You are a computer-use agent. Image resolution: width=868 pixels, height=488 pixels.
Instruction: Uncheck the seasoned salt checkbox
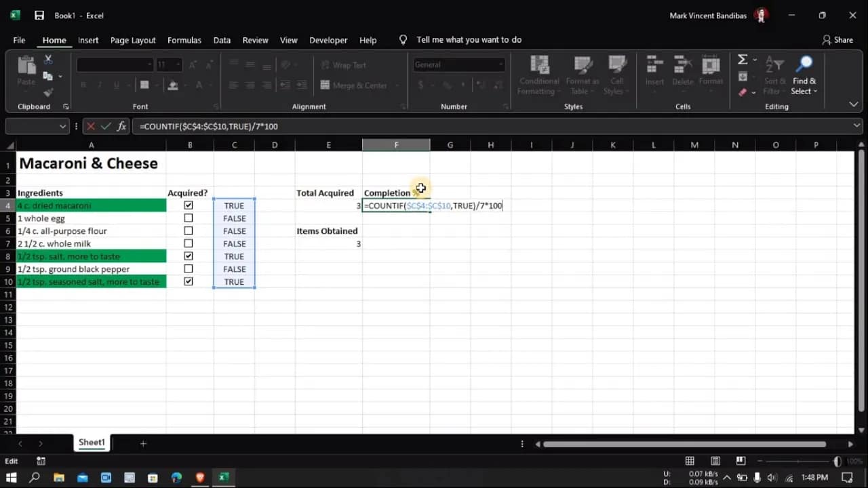click(188, 281)
